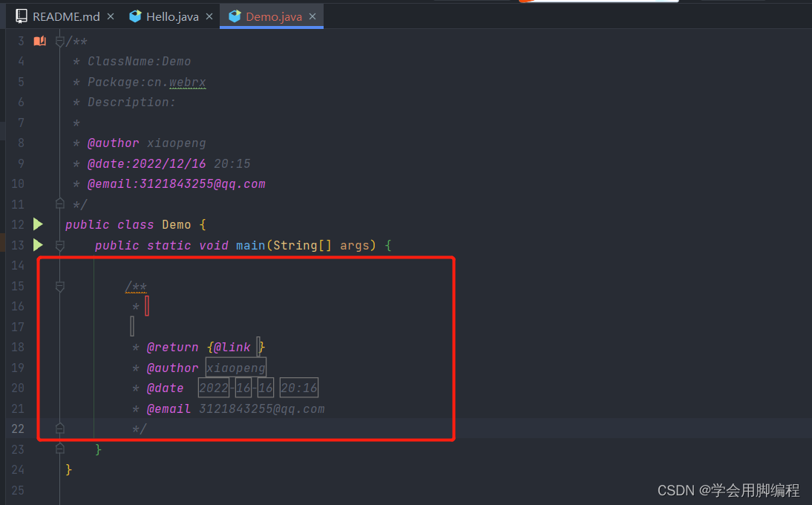812x505 pixels.
Task: Collapse the class Javadoc comment at line 3
Action: click(x=59, y=41)
